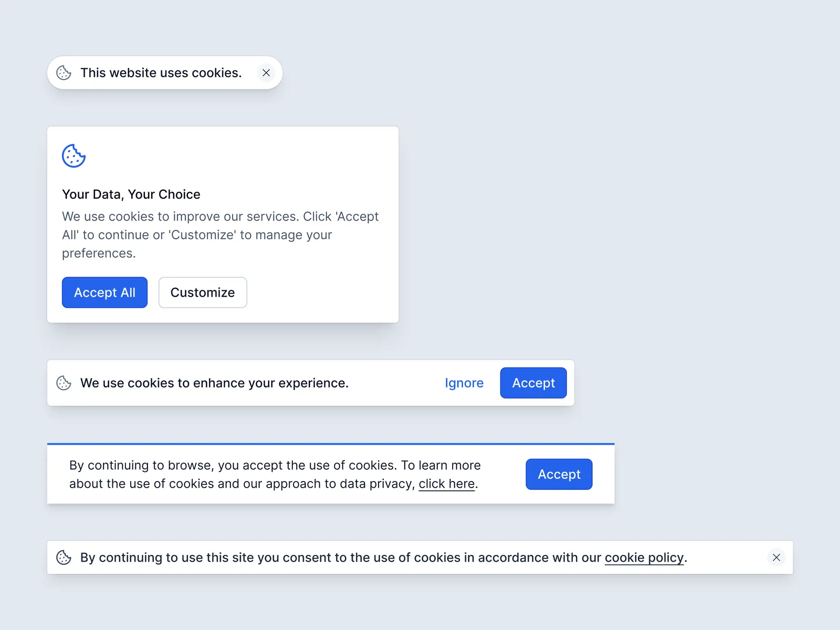The width and height of the screenshot is (840, 630).
Task: Open cookie preferences with the Customize button
Action: pos(203,292)
